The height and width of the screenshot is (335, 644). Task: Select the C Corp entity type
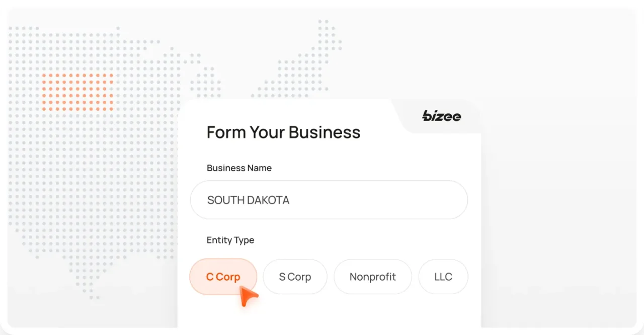tap(223, 277)
